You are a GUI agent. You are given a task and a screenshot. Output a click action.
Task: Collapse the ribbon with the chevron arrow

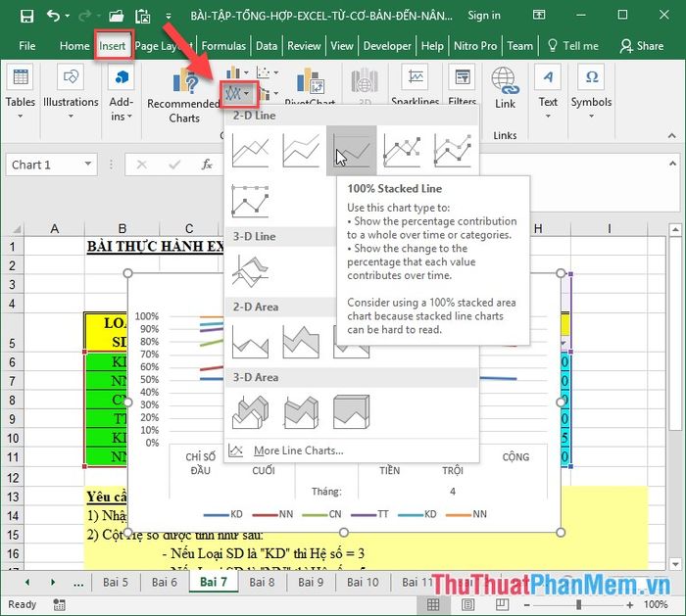[x=671, y=136]
